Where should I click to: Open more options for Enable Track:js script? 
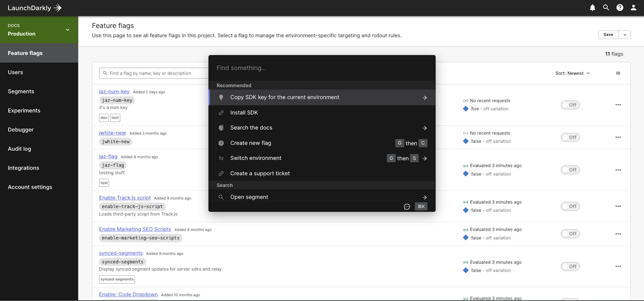pos(618,206)
